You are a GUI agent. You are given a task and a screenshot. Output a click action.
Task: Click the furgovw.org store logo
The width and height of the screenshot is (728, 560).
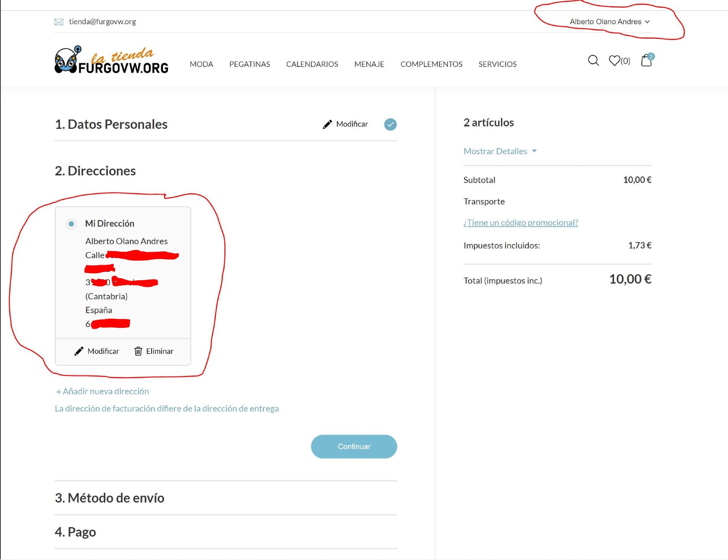pyautogui.click(x=111, y=60)
